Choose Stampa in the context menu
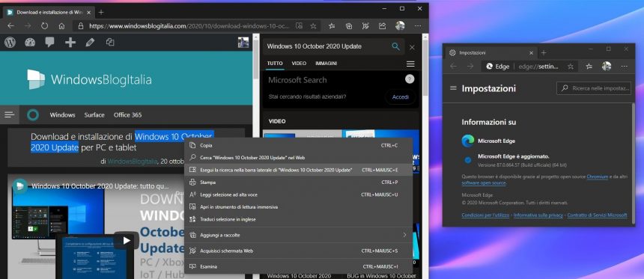This screenshot has height=279, width=644. pos(298,183)
